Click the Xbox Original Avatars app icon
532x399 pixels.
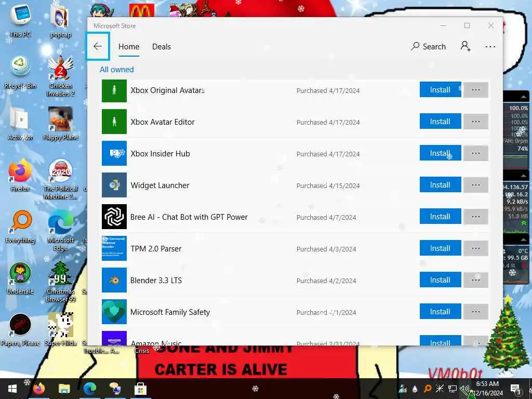click(114, 90)
